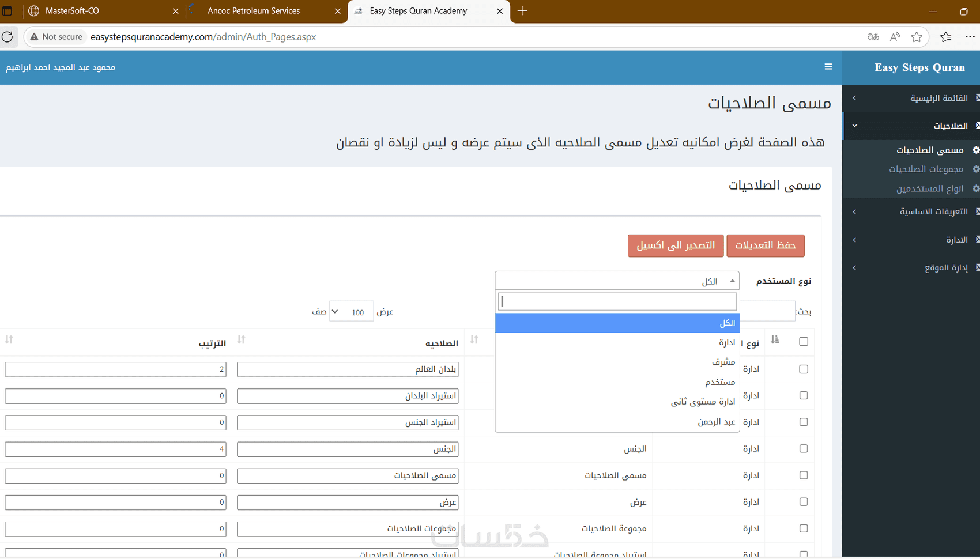The image size is (980, 559).
Task: Open انواع المستخدمين link in the sidebar
Action: [930, 188]
